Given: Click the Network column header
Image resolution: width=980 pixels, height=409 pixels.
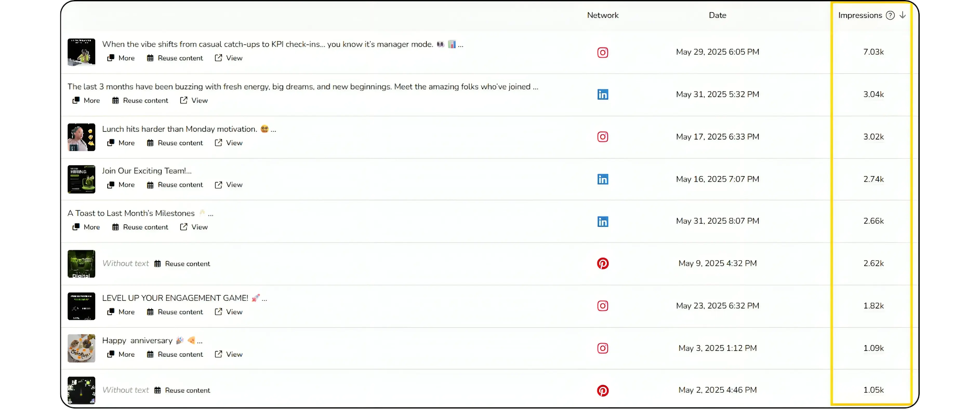Looking at the screenshot, I should (602, 15).
